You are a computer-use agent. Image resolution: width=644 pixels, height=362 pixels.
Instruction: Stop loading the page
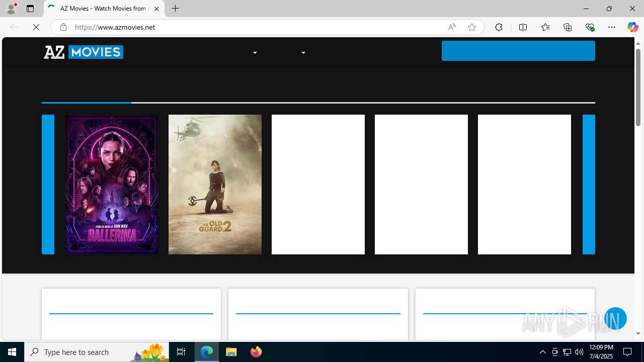[36, 27]
